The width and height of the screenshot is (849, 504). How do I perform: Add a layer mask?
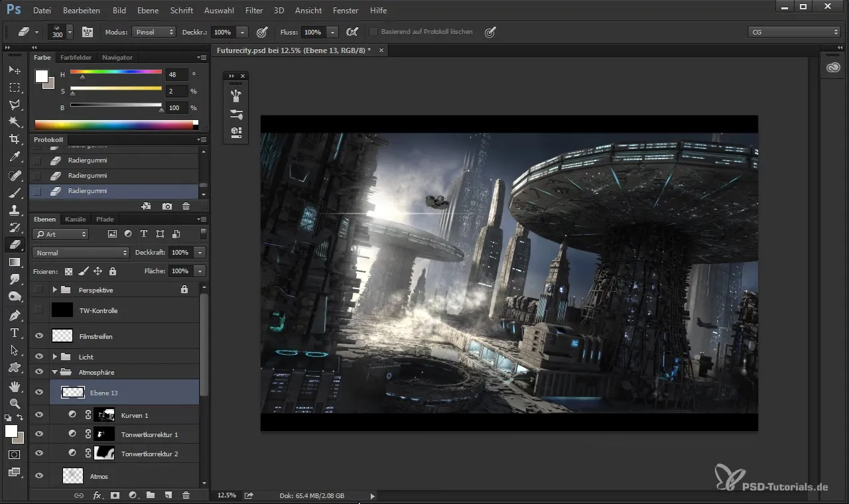[115, 495]
